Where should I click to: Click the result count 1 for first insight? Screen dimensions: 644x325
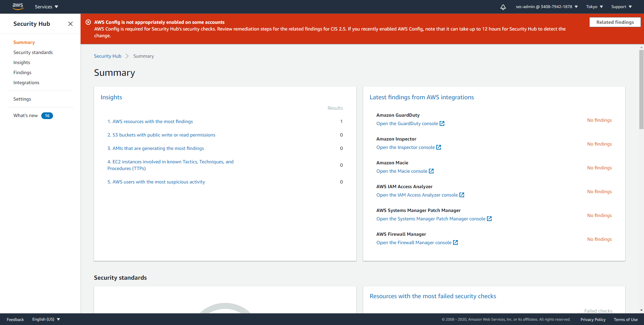pyautogui.click(x=341, y=121)
